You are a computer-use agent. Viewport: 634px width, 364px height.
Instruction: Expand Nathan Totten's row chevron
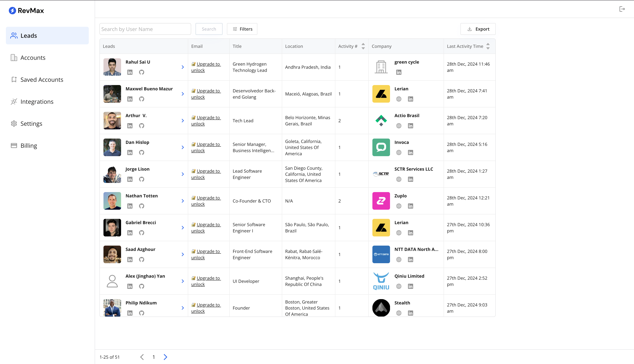tap(183, 201)
